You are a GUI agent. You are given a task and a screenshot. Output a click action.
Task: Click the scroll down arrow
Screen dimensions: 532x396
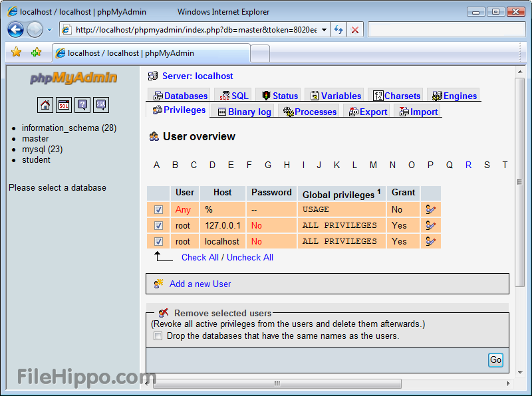[x=520, y=373]
